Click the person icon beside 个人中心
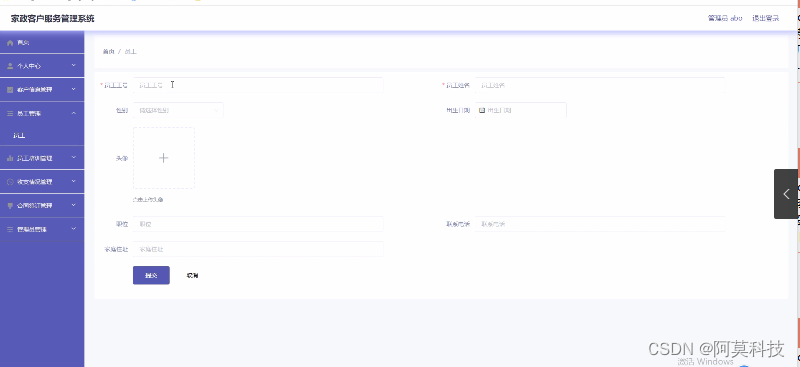Screen dimensions: 800x367 [10, 66]
